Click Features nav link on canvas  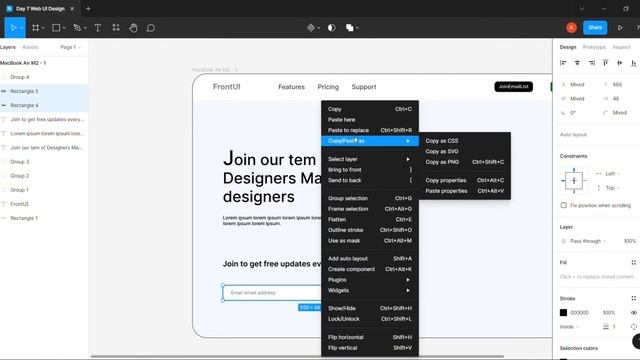click(x=291, y=87)
